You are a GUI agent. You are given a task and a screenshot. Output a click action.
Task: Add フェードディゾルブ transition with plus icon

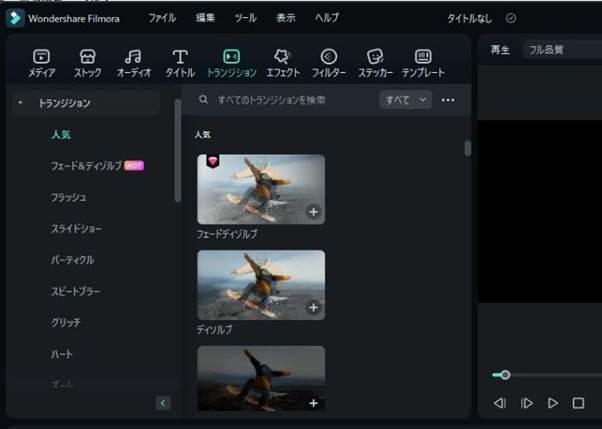pyautogui.click(x=313, y=212)
